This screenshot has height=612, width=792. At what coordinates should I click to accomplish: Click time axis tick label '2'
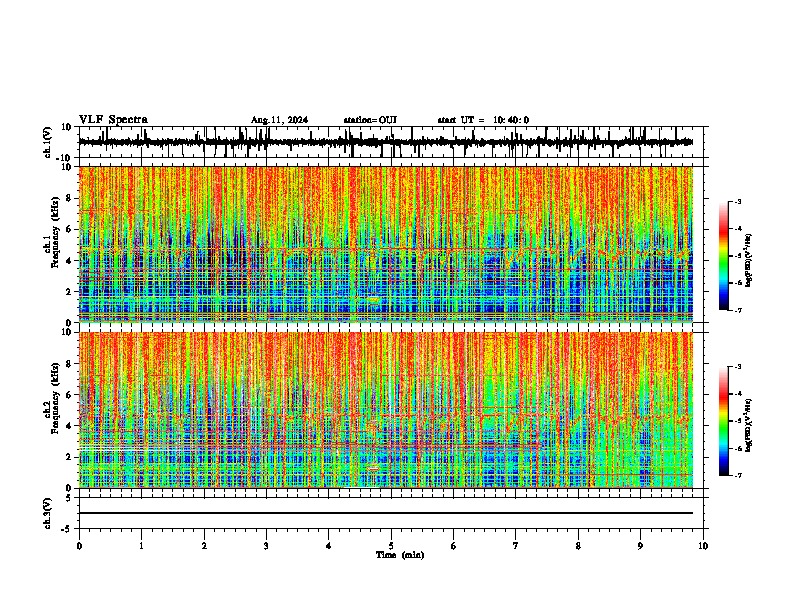(x=204, y=546)
